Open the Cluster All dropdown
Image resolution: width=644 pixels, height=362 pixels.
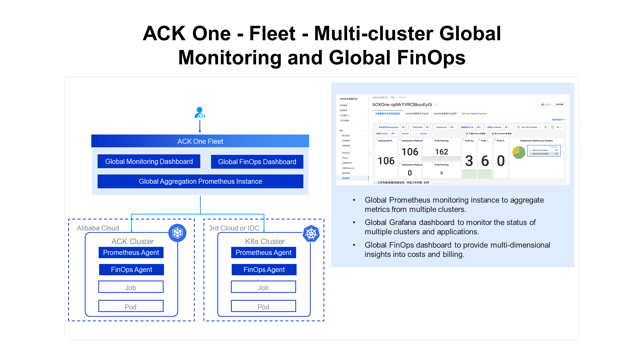pyautogui.click(x=394, y=134)
